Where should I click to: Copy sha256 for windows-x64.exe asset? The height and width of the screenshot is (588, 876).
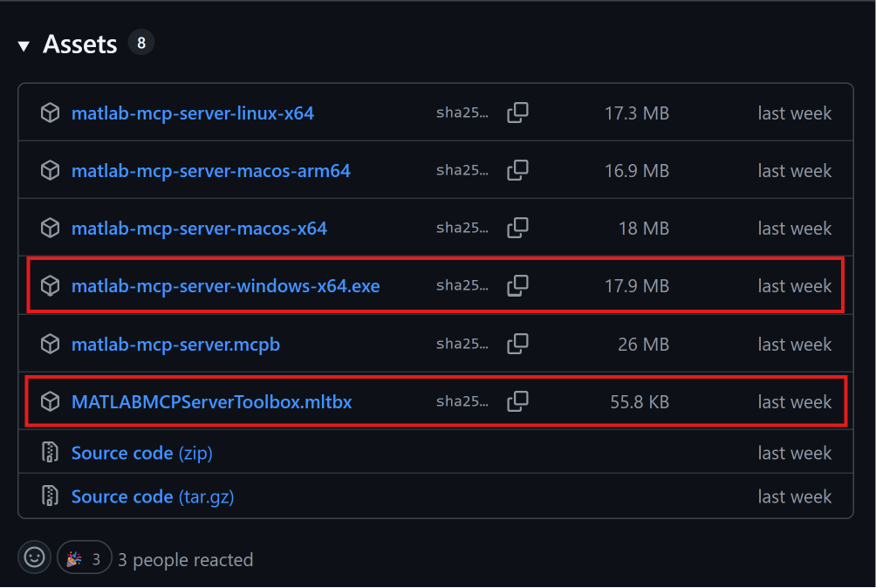[x=517, y=285]
